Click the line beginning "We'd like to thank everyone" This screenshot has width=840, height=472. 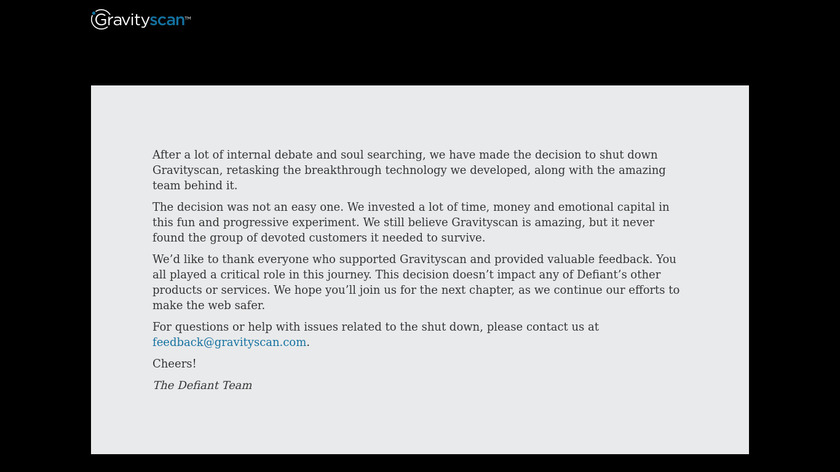pyautogui.click(x=413, y=260)
